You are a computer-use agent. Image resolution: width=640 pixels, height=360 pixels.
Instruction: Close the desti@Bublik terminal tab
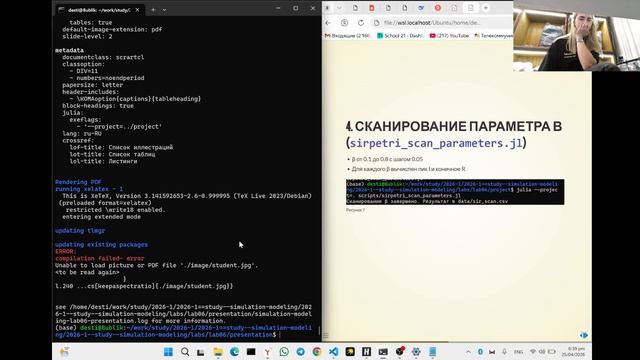coord(138,10)
